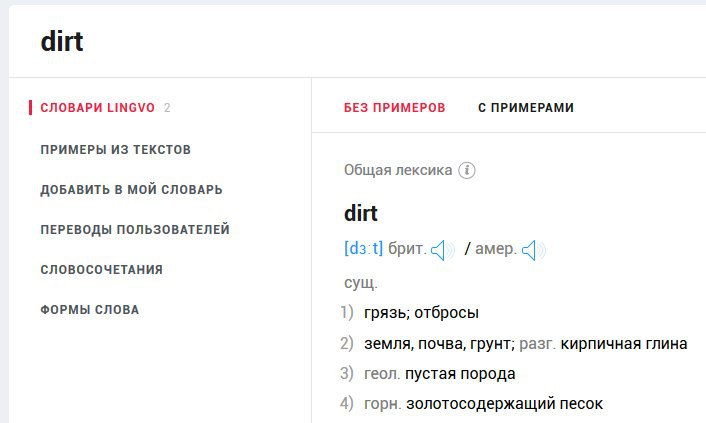This screenshot has width=706, height=423.
Task: Click the 'разг.' abbreviation label
Action: click(537, 344)
